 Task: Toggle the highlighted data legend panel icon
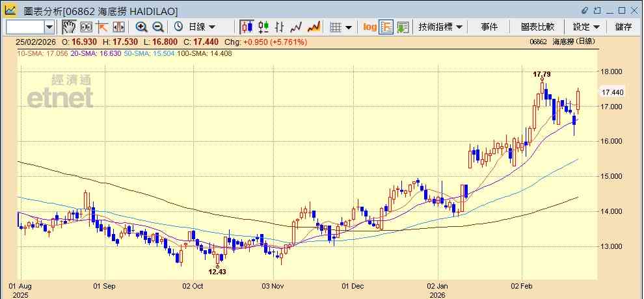click(x=386, y=27)
